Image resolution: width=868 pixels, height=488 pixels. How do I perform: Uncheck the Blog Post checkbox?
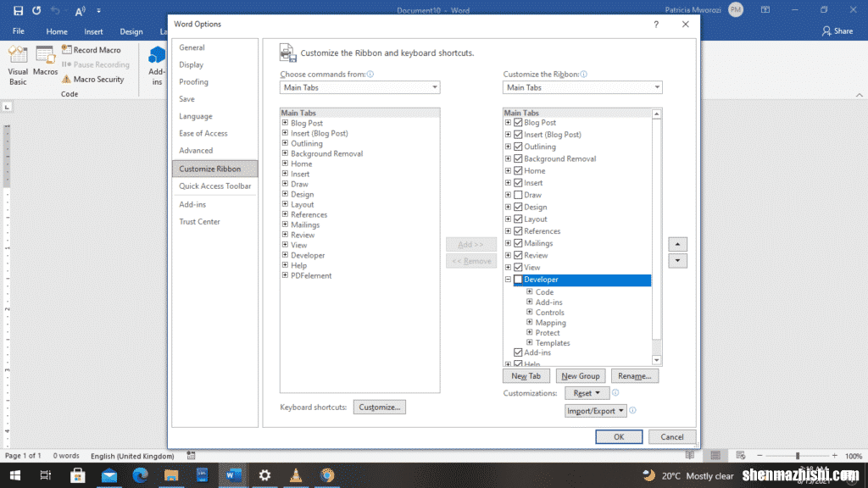pos(518,123)
